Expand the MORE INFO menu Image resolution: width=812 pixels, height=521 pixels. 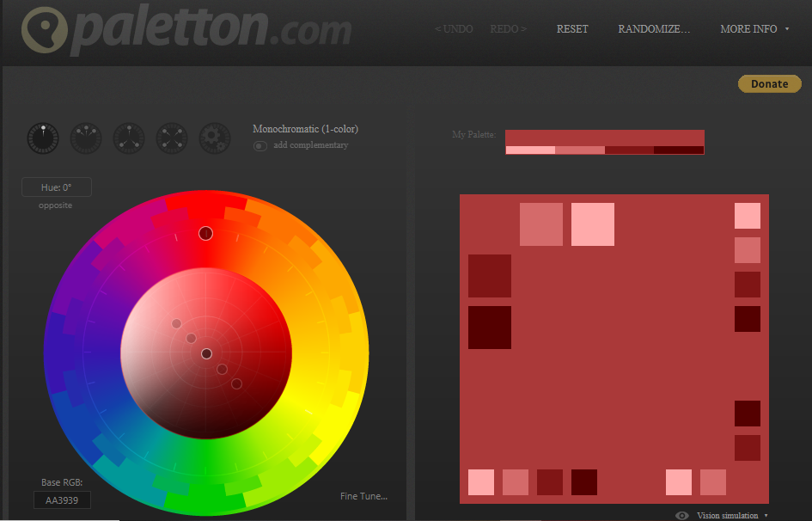[x=754, y=28]
